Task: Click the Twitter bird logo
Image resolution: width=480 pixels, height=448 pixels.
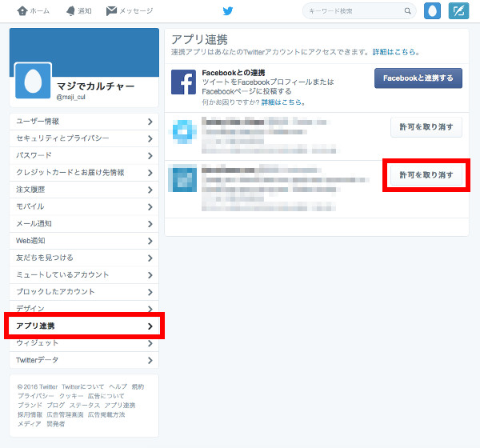Action: [x=228, y=11]
